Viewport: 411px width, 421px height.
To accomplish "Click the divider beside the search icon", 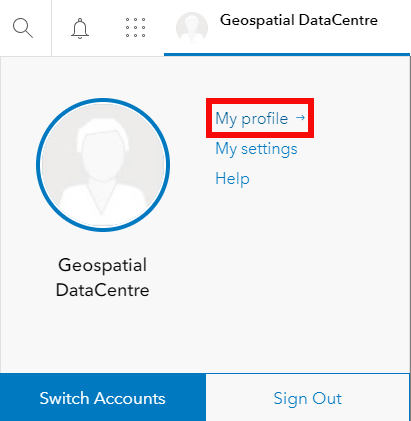I will pos(52,28).
